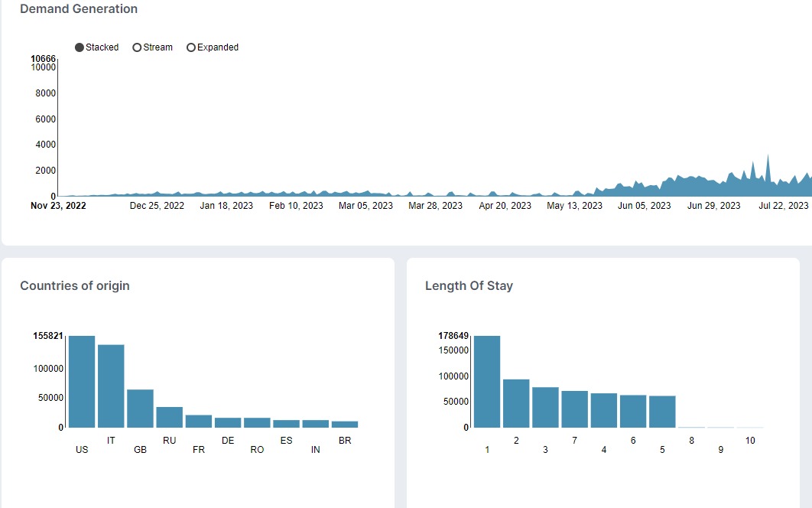Click the Nov 23, 2022 start date label
Screen dimensions: 812x508
[59, 206]
